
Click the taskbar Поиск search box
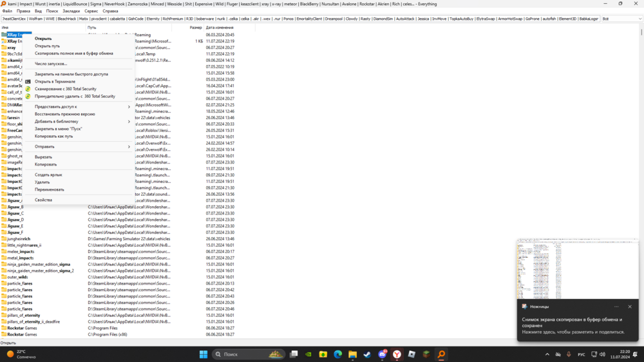click(x=249, y=354)
